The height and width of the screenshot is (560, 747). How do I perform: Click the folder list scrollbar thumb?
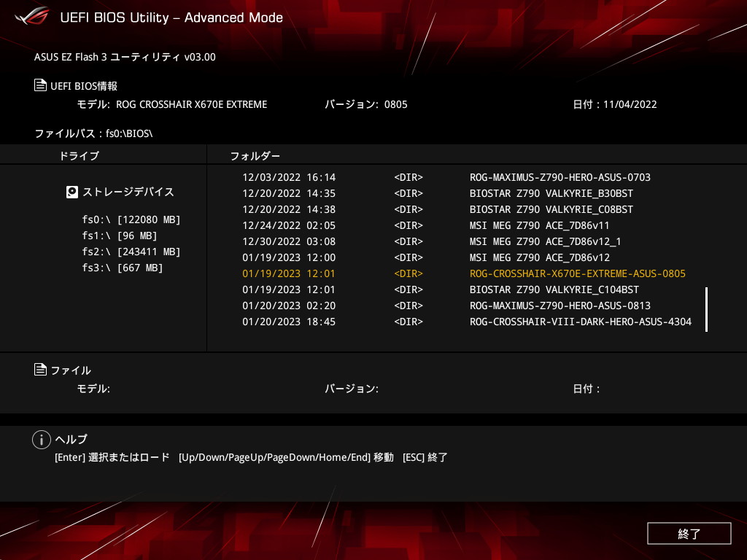tap(706, 309)
